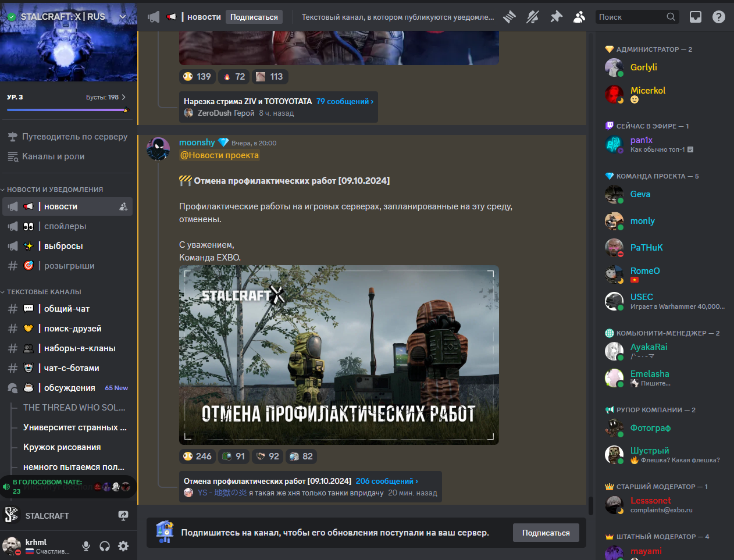734x560 pixels.
Task: Click PaTHuK's avatar in the member list
Action: click(x=614, y=248)
